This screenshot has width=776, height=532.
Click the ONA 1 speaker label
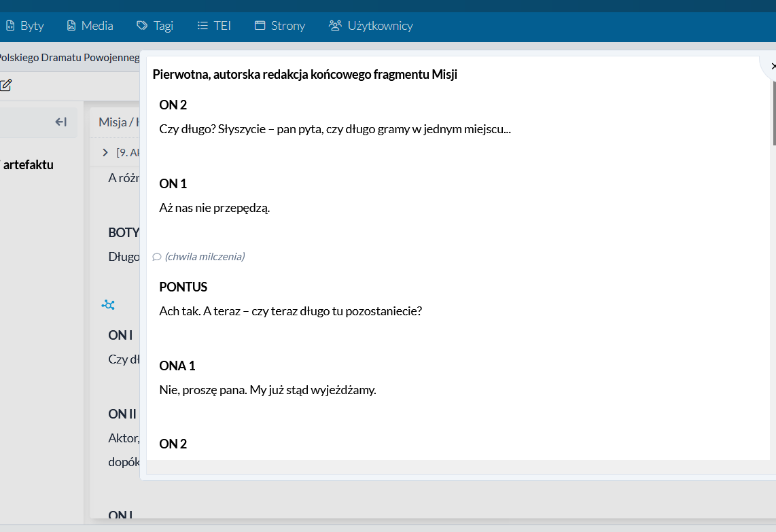pyautogui.click(x=177, y=366)
